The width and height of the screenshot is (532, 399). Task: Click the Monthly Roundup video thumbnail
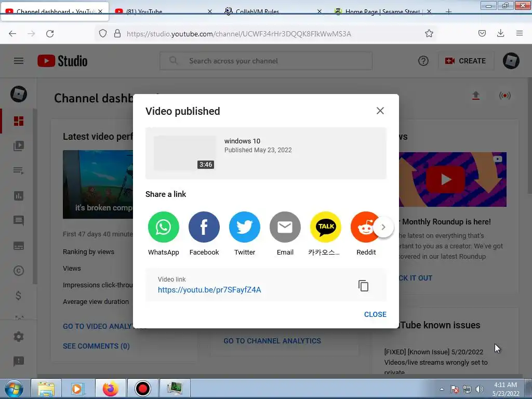[x=453, y=179]
